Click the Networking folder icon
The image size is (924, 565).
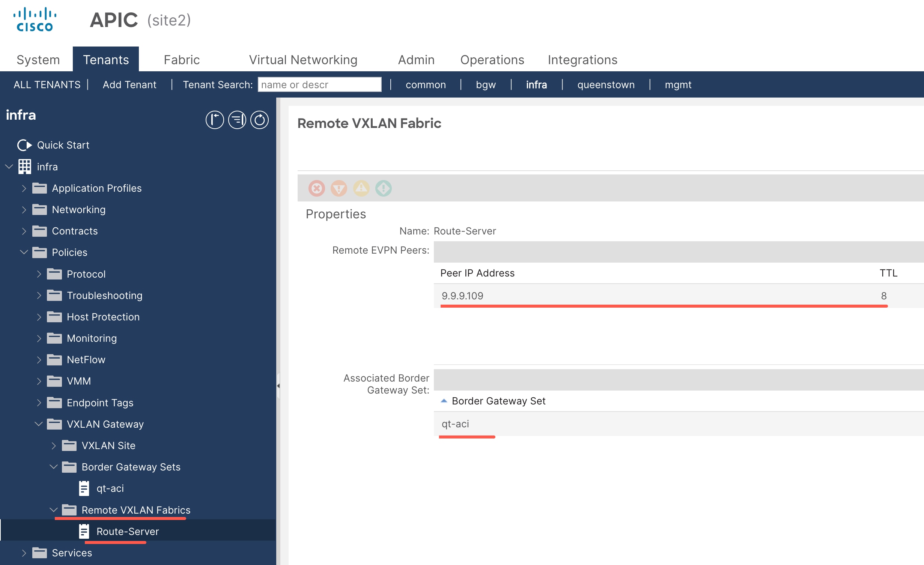(39, 209)
